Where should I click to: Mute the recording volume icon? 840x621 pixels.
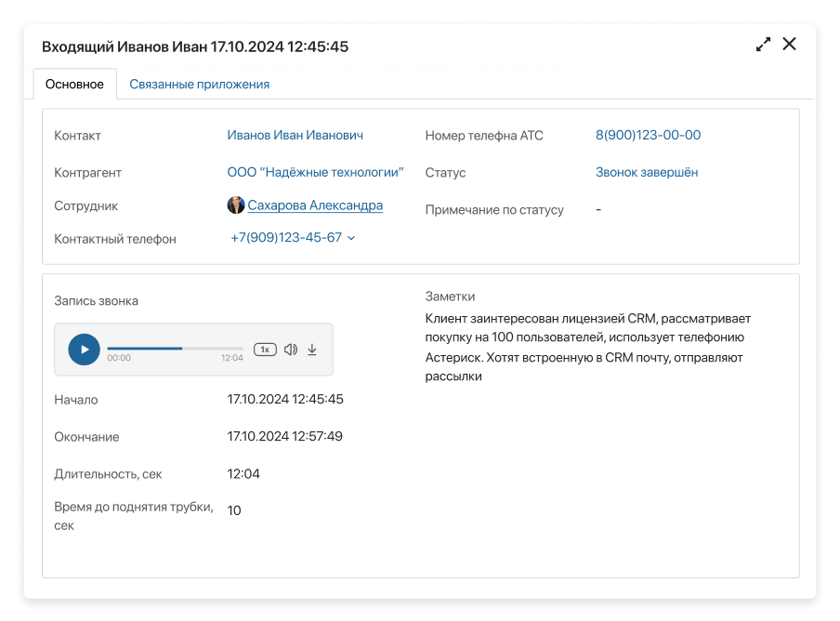click(290, 350)
